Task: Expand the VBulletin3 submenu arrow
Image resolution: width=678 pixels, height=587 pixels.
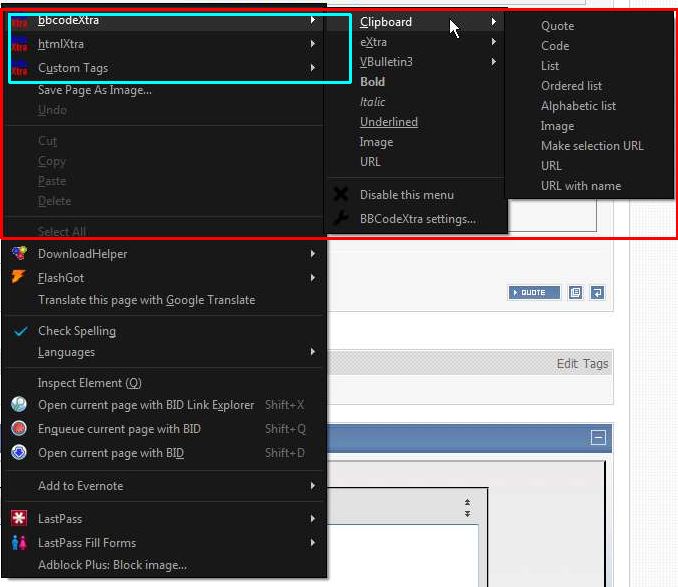Action: click(x=493, y=62)
